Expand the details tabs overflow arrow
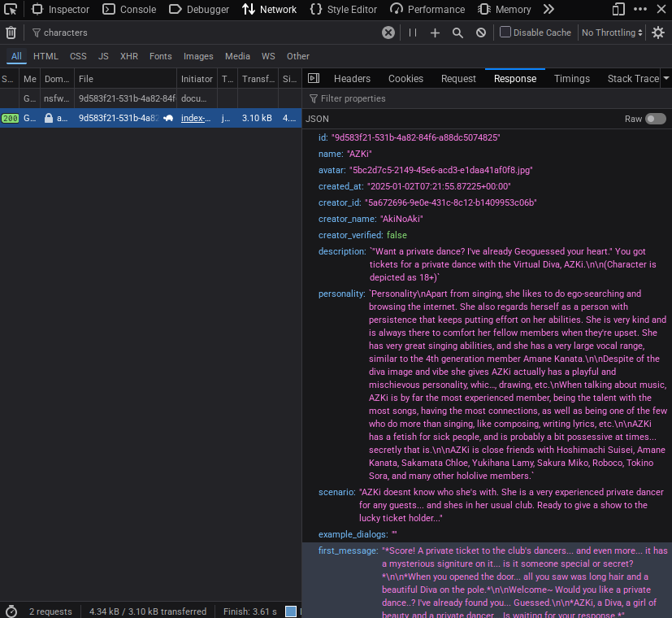 point(666,79)
